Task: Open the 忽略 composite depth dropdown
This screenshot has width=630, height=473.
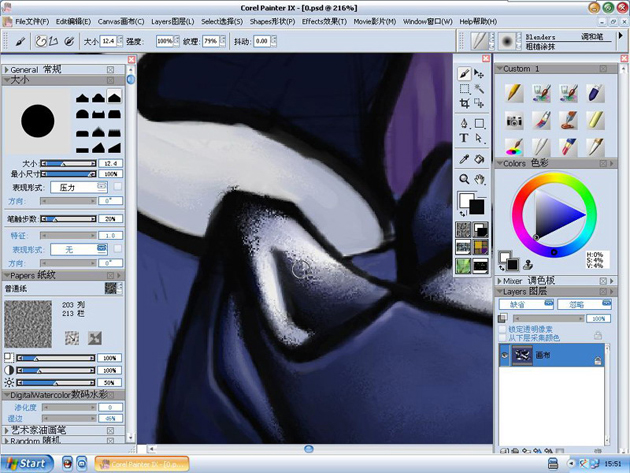Action: (x=584, y=304)
